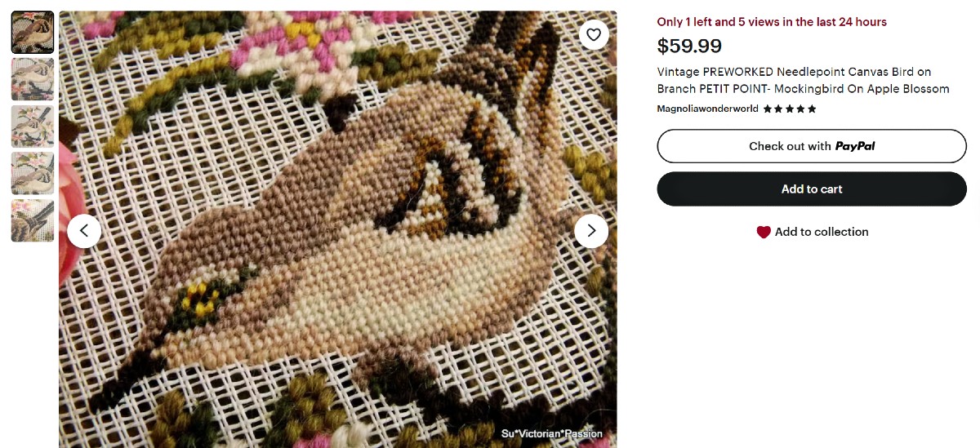Viewport: 980px width, 448px height.
Task: Pick the fifth thumbnail at the bottom
Action: 33,220
